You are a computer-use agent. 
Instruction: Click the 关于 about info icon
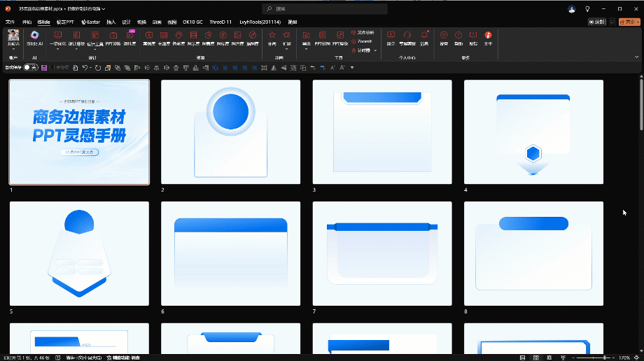pyautogui.click(x=488, y=38)
